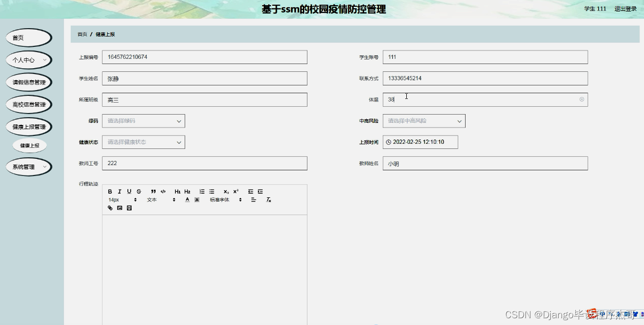Focus the 所属班级 field containing 高三
Image resolution: width=644 pixels, height=325 pixels.
coord(204,99)
